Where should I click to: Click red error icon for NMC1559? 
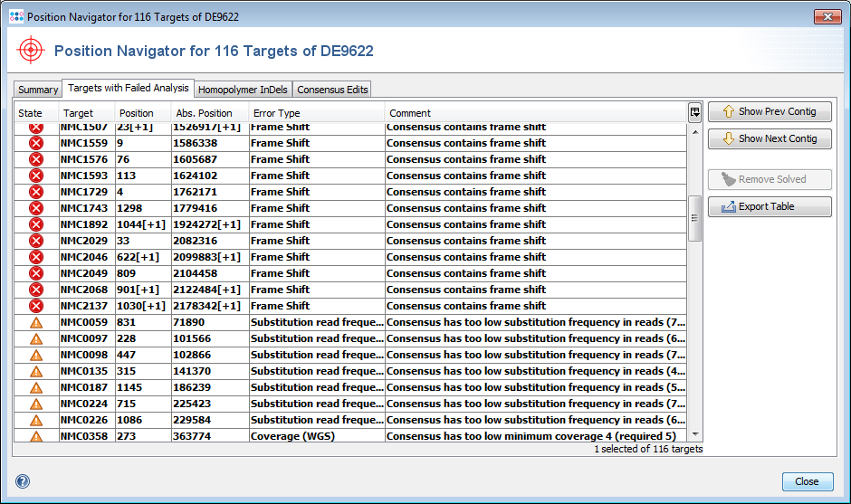[x=36, y=143]
